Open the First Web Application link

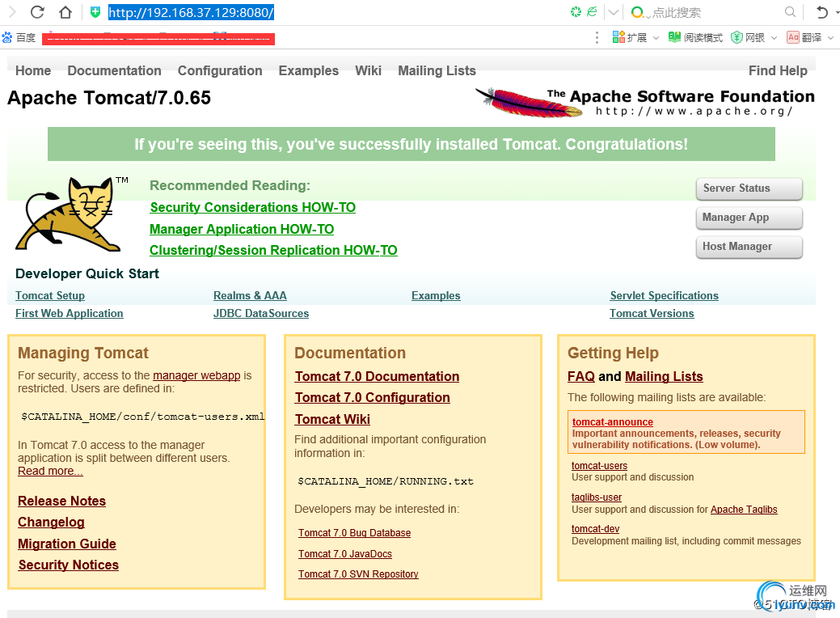(69, 314)
